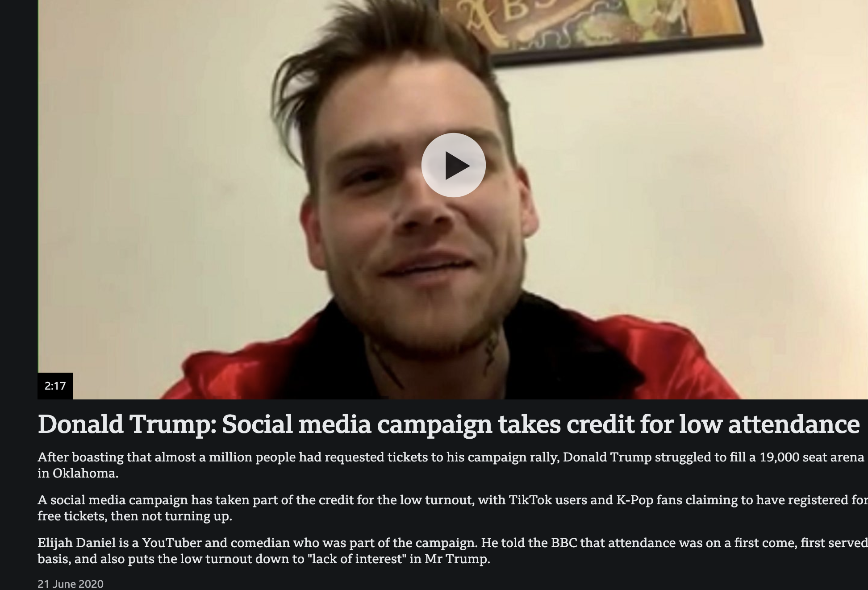Select the word Oklahoma in first paragraph
This screenshot has height=590, width=868.
85,473
